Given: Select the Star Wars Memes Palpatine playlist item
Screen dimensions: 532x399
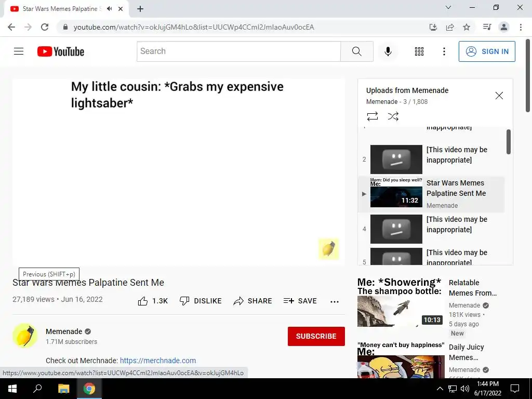Looking at the screenshot, I should (x=431, y=194).
